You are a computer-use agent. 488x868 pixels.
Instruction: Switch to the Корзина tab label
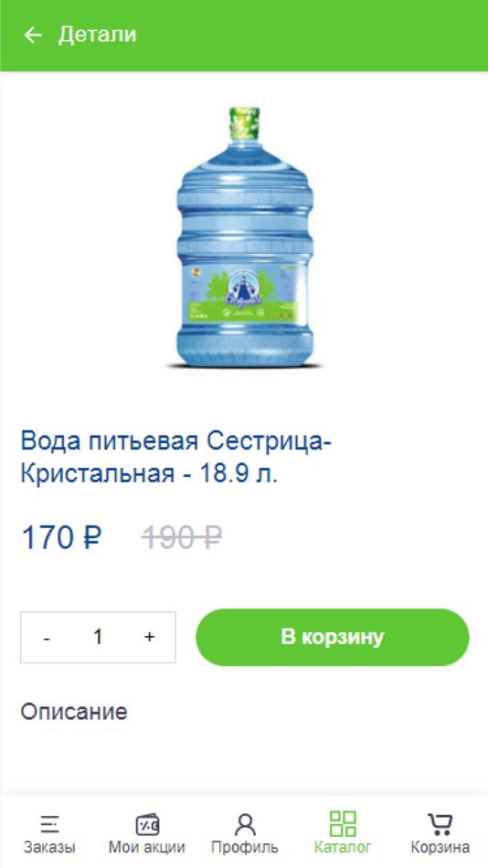[440, 848]
